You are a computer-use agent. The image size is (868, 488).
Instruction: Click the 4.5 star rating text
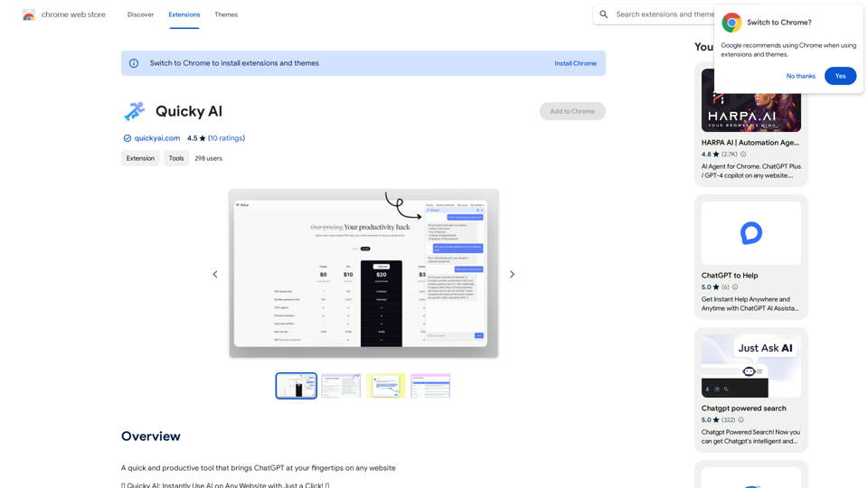coord(196,138)
